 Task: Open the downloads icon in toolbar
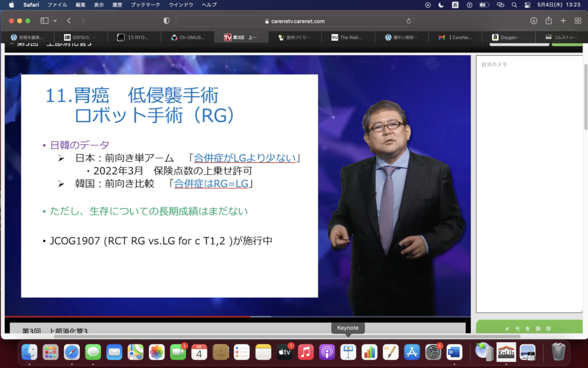coord(533,21)
